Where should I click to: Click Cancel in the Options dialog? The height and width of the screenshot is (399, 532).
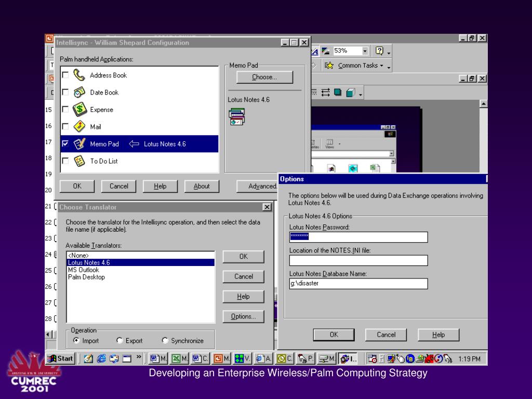point(386,335)
